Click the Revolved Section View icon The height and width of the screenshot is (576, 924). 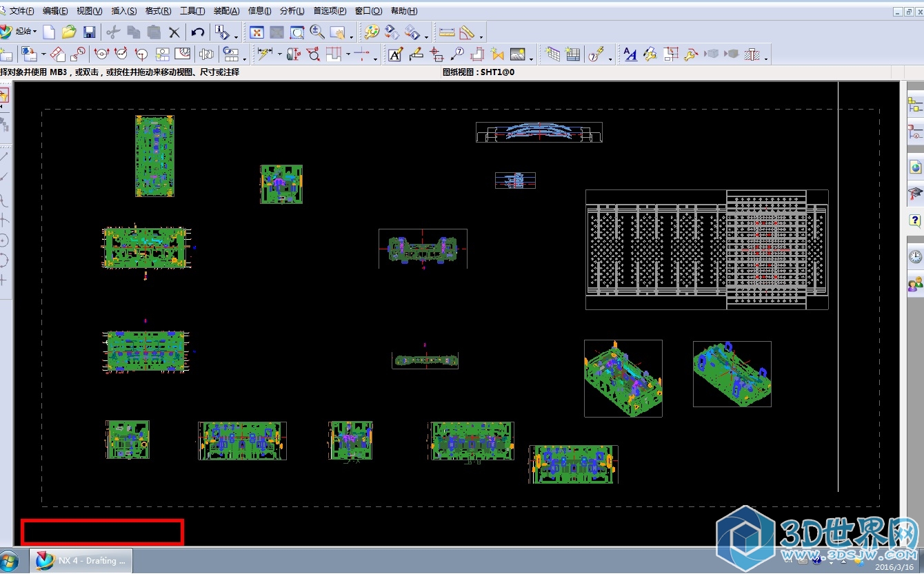click(x=142, y=54)
